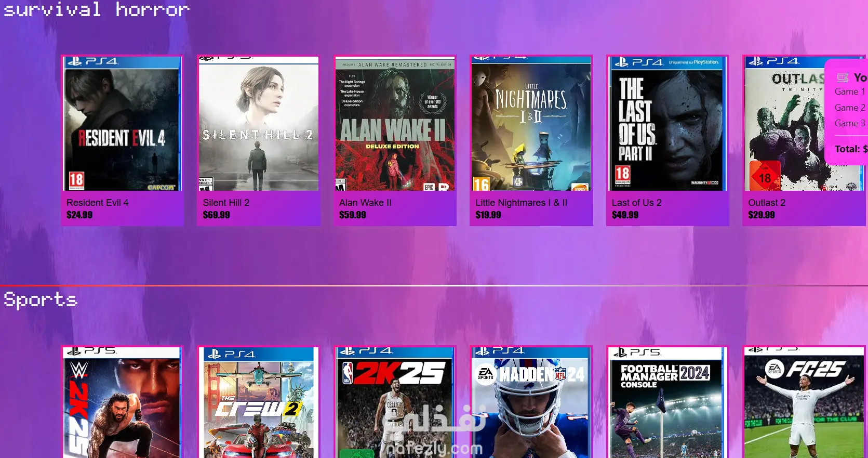This screenshot has height=458, width=868.
Task: Open the Alan Wake II Deluxe Edition cover
Action: [395, 124]
